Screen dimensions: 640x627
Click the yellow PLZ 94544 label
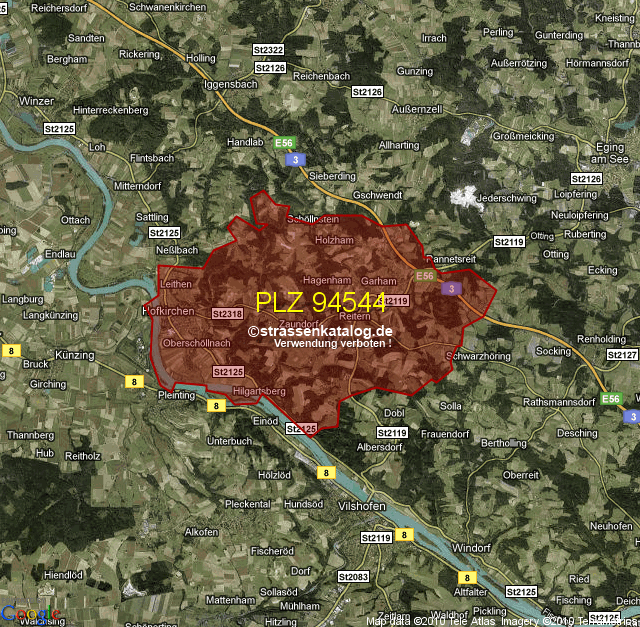pyautogui.click(x=320, y=302)
